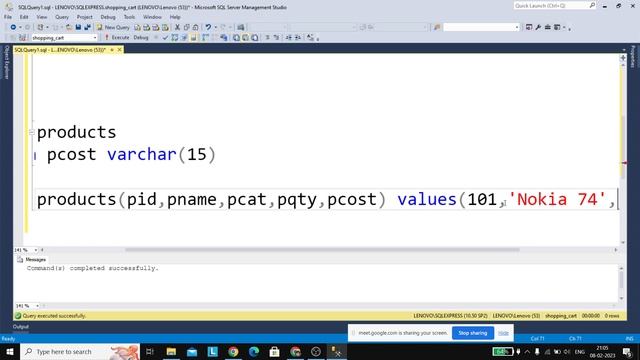
Task: Click the New Query toolbar button
Action: (113, 27)
